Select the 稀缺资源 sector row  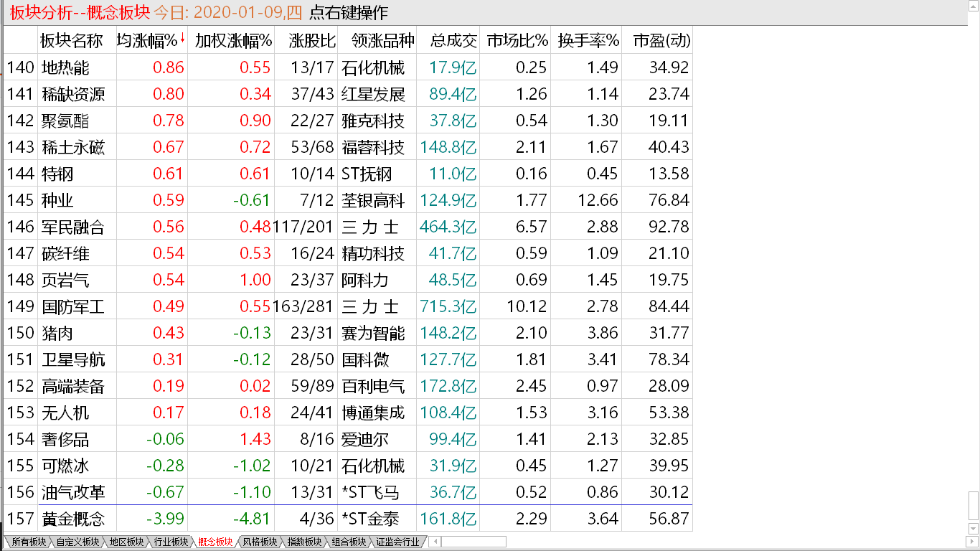pyautogui.click(x=349, y=94)
